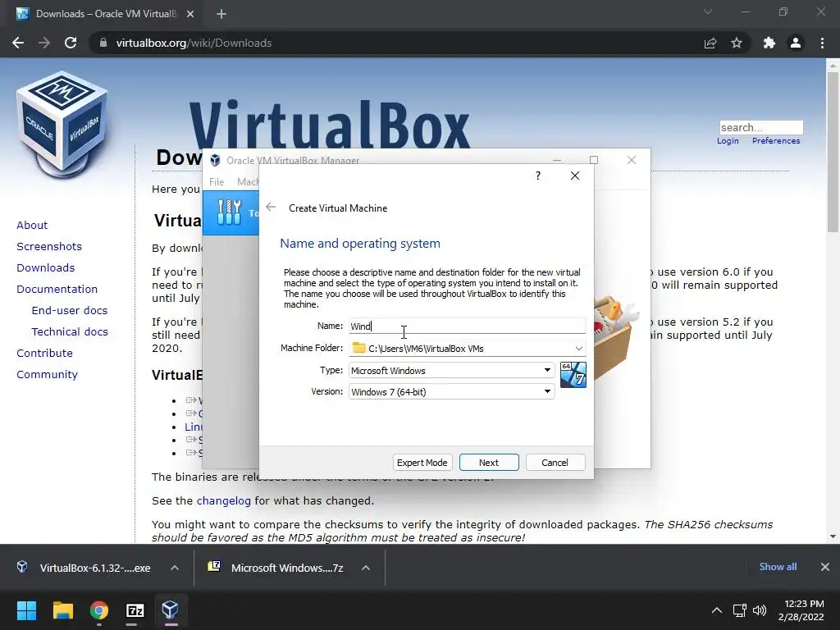The width and height of the screenshot is (840, 630).
Task: Go back in Chrome browser
Action: point(18,43)
